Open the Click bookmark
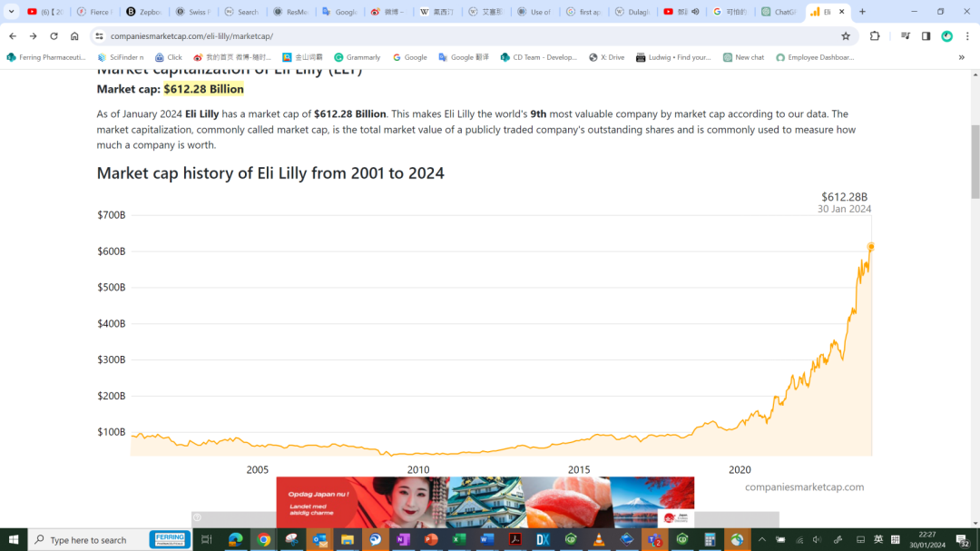The image size is (980, 551). pos(169,57)
